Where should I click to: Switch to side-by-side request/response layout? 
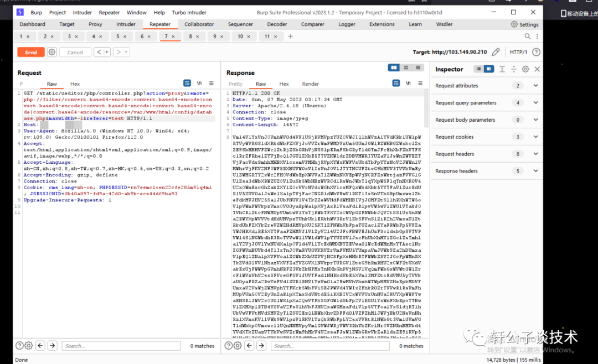coord(394,67)
